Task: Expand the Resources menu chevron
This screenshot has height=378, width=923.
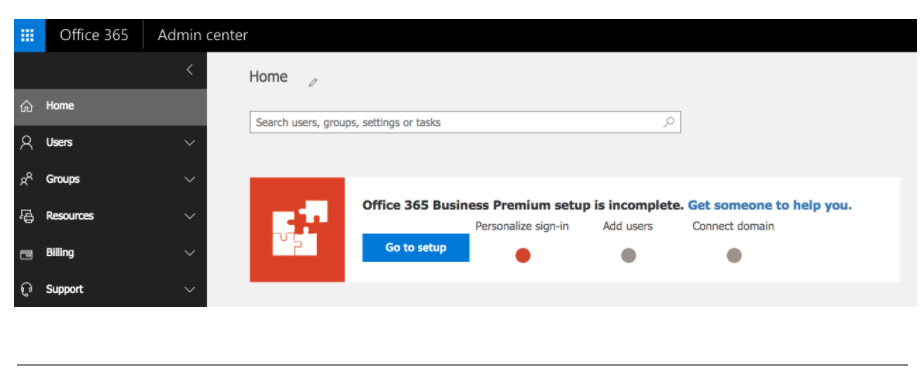Action: click(x=190, y=216)
